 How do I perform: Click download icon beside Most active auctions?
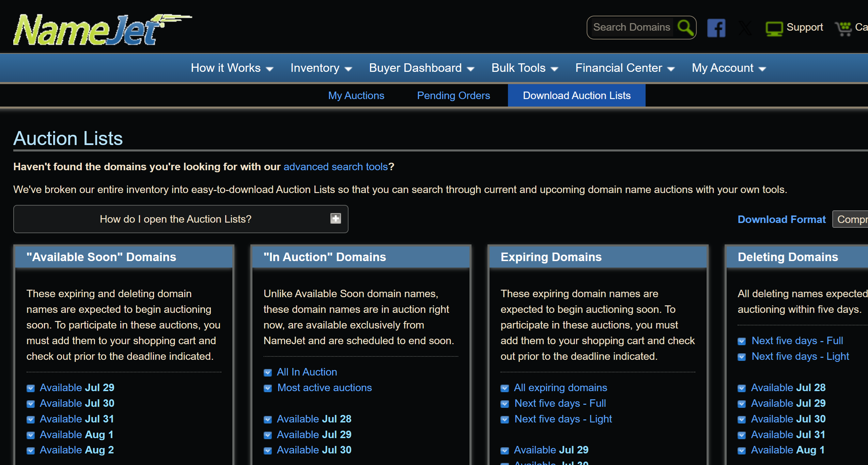268,388
